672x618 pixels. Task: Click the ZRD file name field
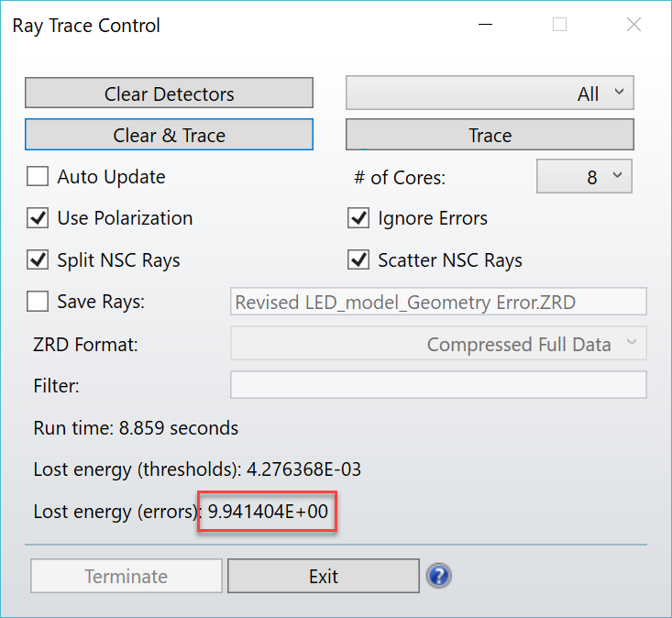(438, 302)
